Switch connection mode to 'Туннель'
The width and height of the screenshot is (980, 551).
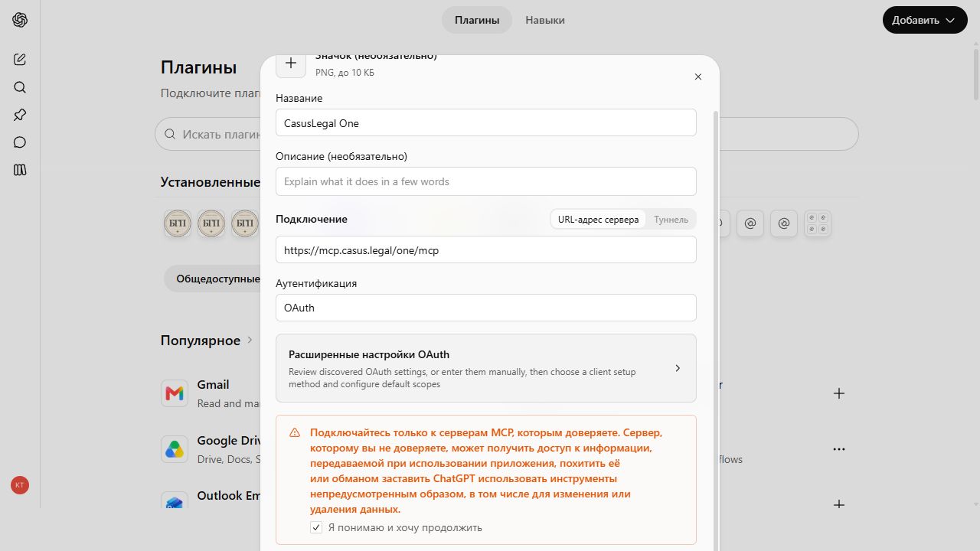[x=671, y=220]
